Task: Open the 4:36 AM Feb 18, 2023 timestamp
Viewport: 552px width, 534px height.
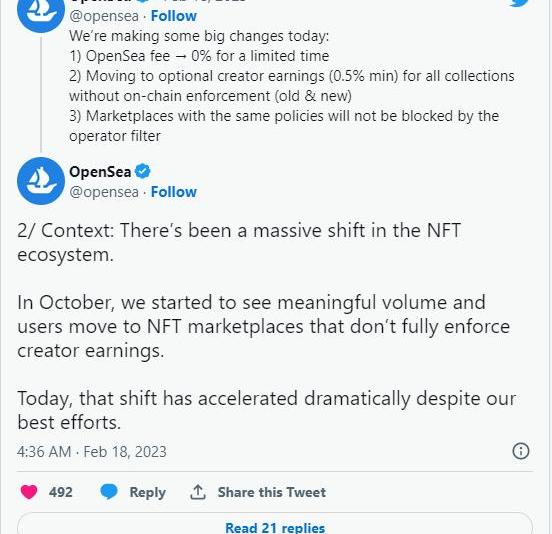Action: point(92,452)
